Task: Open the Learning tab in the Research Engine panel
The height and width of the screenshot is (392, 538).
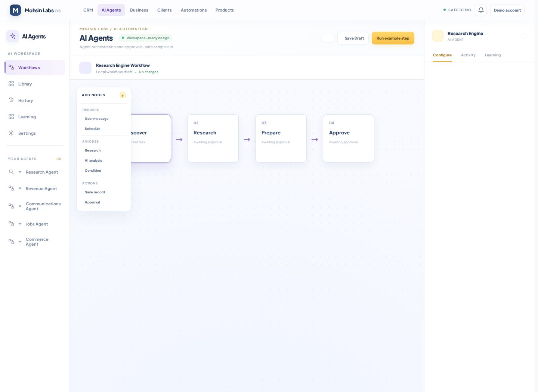Action: tap(493, 55)
